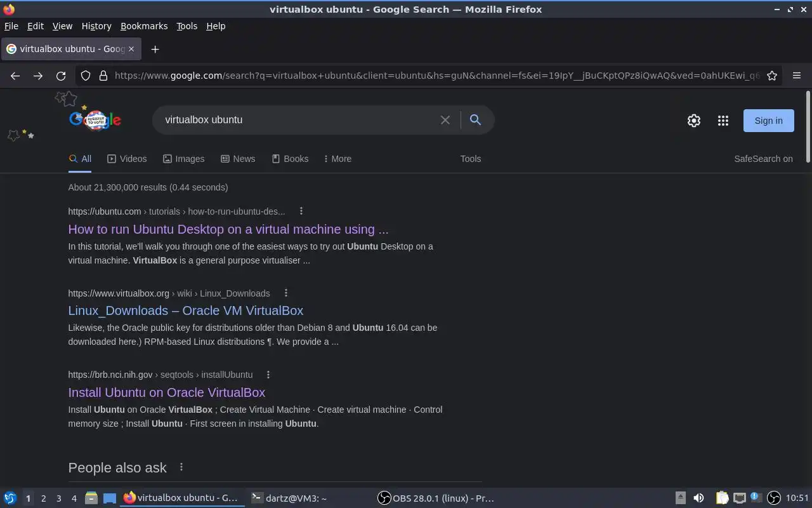Open Install Ubuntu on Oracle VirtualBox result
This screenshot has width=812, height=508.
167,392
